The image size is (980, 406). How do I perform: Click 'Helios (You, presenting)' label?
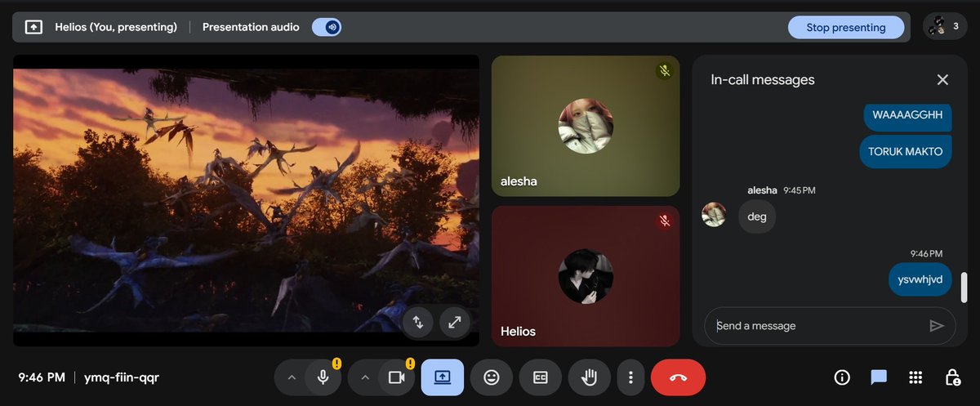[116, 27]
